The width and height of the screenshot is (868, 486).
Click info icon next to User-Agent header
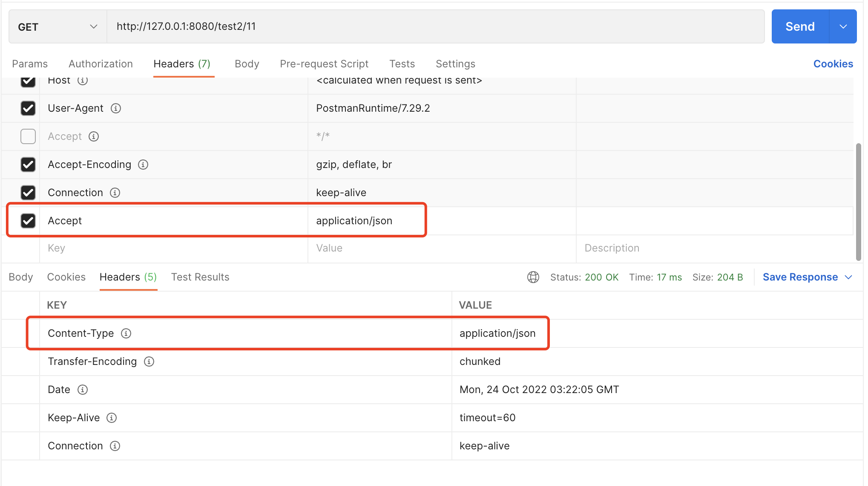click(x=116, y=108)
